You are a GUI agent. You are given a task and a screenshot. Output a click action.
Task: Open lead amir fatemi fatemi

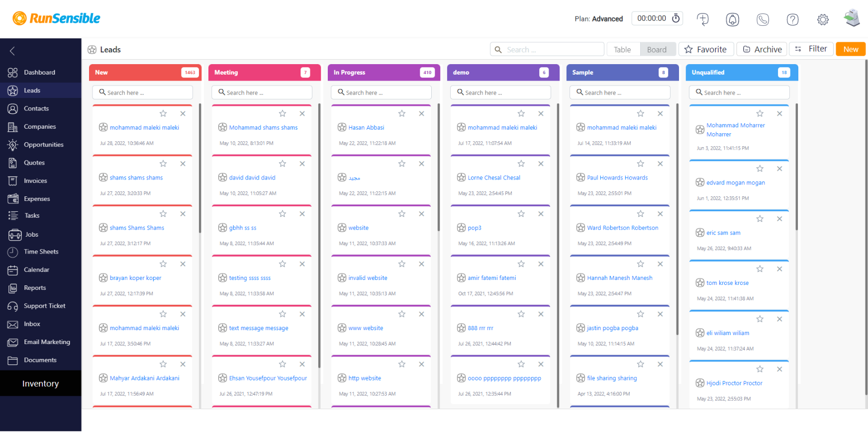pyautogui.click(x=492, y=278)
